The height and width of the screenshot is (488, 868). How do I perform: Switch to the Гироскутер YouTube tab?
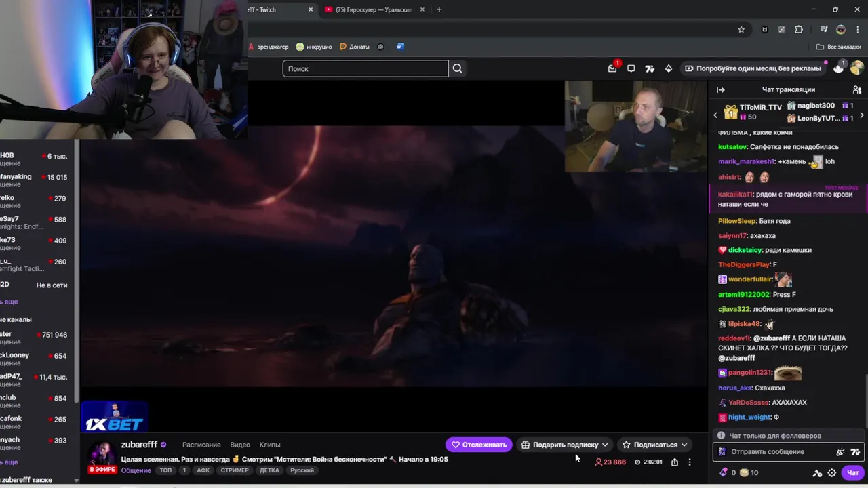[375, 9]
